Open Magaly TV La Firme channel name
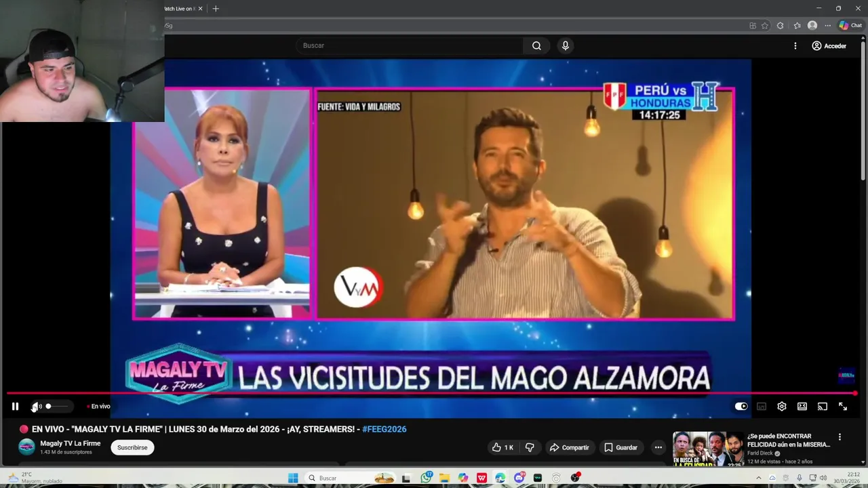Image resolution: width=868 pixels, height=488 pixels. coord(70,443)
